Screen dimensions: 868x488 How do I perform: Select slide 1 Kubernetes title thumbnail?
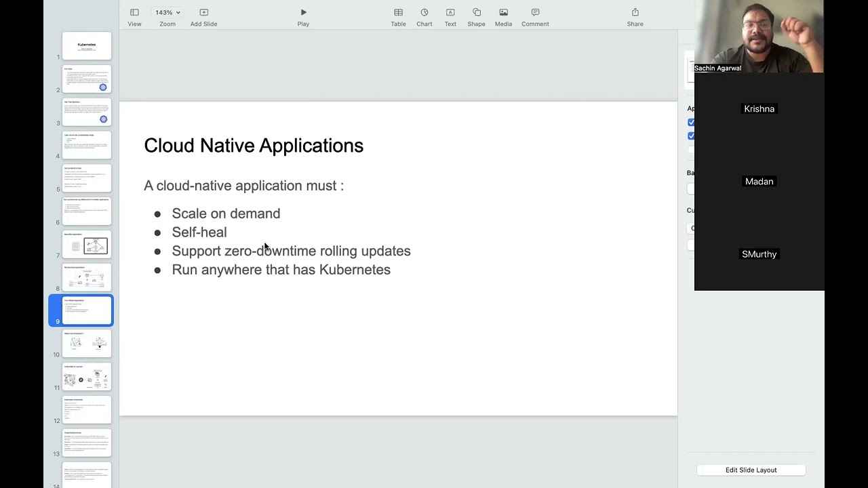[x=87, y=46]
